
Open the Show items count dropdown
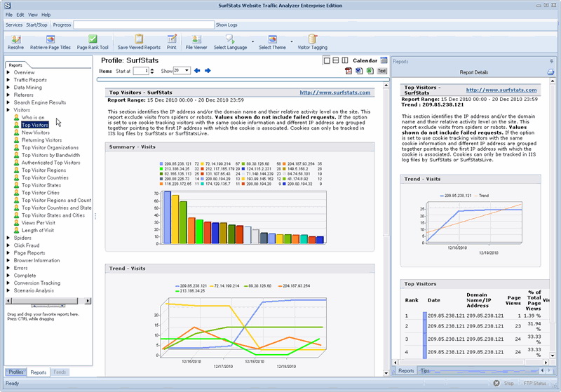182,71
